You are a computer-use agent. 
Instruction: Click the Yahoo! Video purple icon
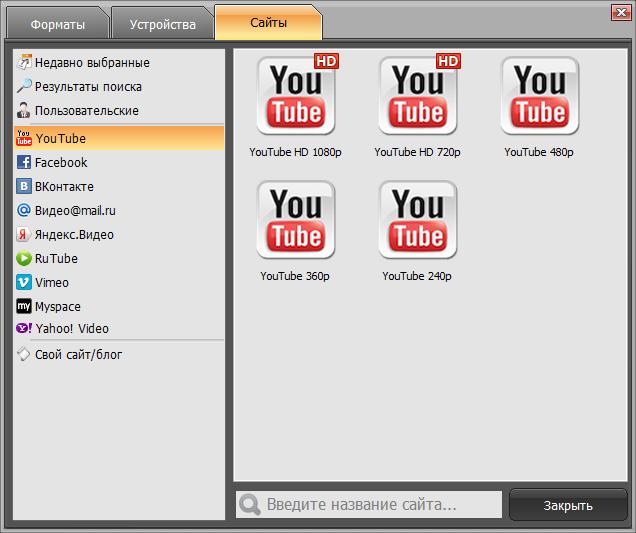coord(24,328)
